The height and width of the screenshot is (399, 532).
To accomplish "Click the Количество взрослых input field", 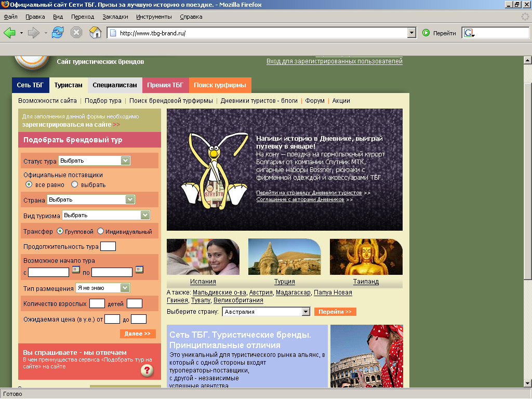I will [x=97, y=303].
